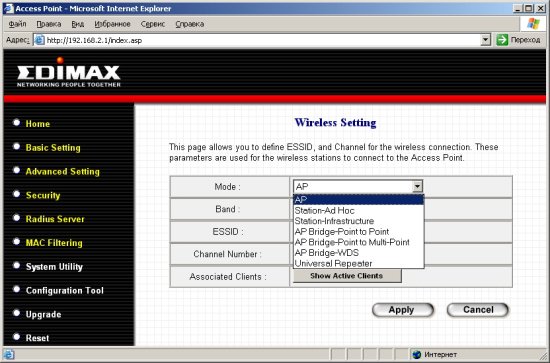Screen dimensions: 550x363
Task: Click the ESSID label
Action: pyautogui.click(x=228, y=231)
